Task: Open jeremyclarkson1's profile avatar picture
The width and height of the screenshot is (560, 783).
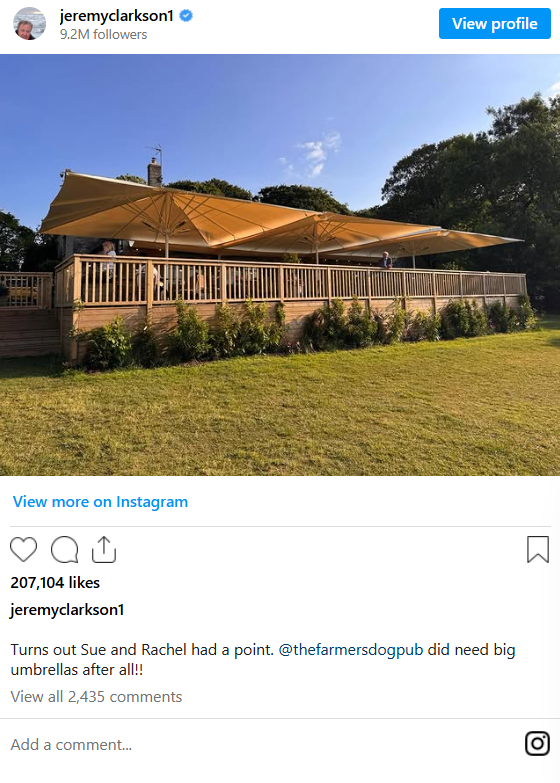Action: [29, 23]
